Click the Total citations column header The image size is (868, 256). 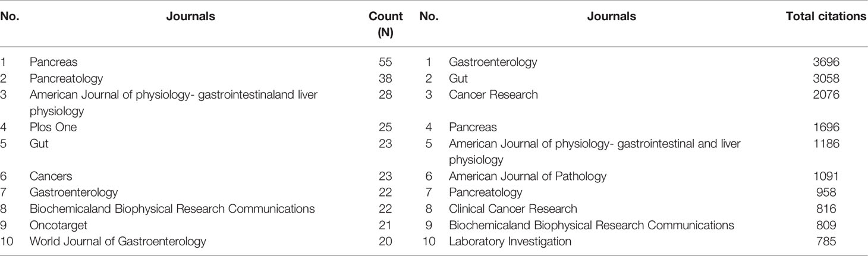click(826, 17)
